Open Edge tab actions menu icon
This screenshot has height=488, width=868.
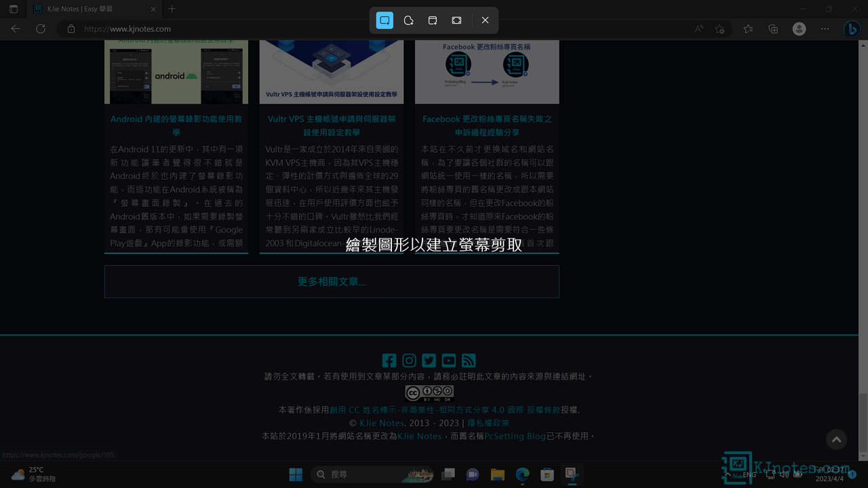(14, 9)
